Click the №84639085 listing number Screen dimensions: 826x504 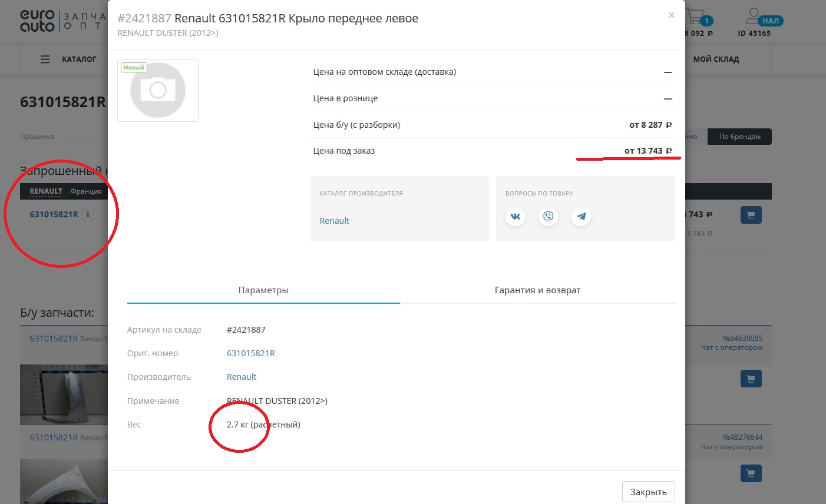(x=742, y=339)
